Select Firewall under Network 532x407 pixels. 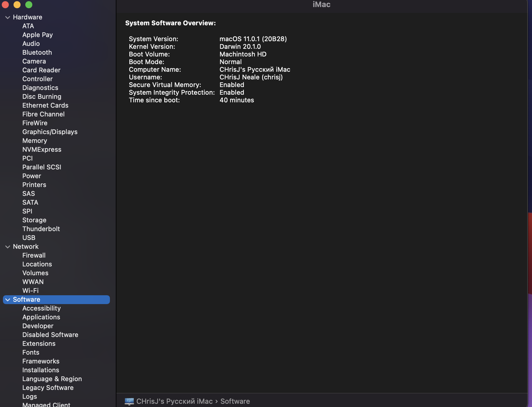(x=34, y=256)
